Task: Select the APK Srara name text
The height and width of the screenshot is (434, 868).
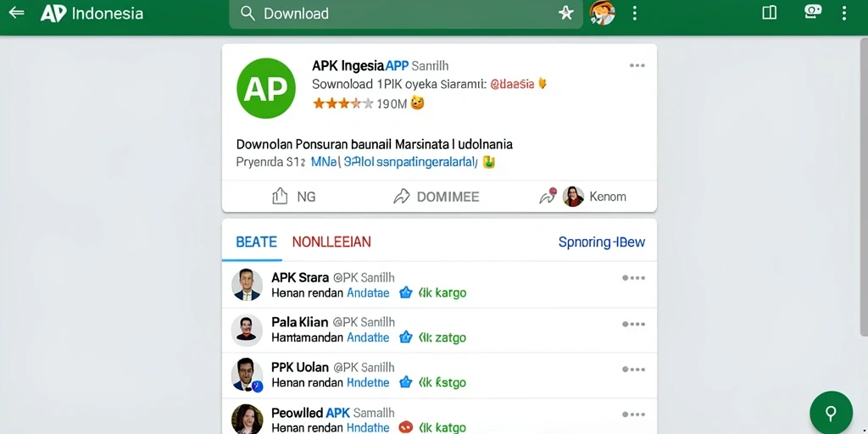Action: [x=300, y=277]
